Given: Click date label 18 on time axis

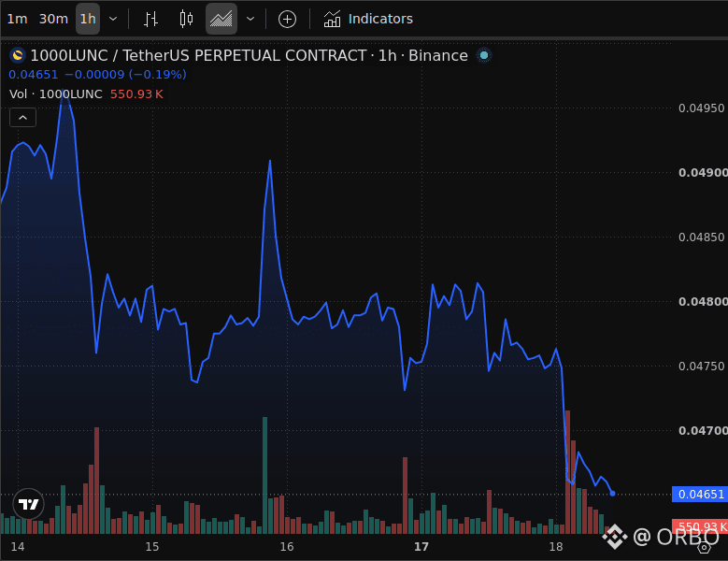Looking at the screenshot, I should click(x=556, y=547).
